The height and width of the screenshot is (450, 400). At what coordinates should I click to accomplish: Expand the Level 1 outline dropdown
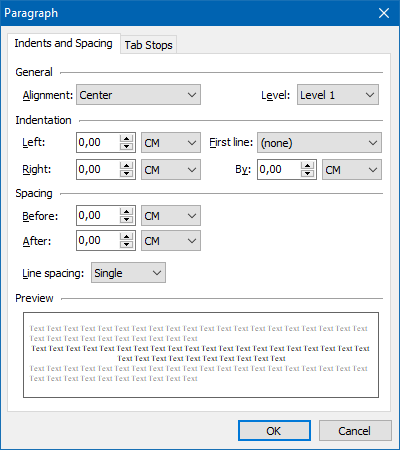pos(338,95)
